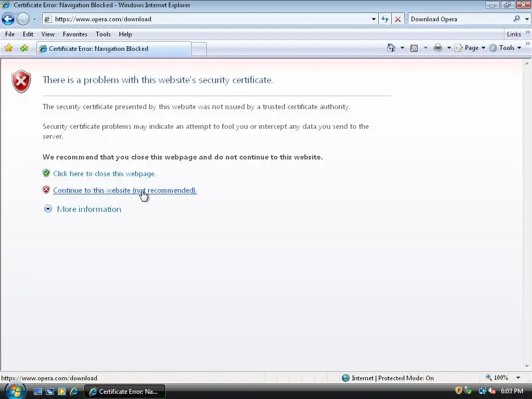
Task: Click the Back navigation arrow button
Action: (x=8, y=19)
